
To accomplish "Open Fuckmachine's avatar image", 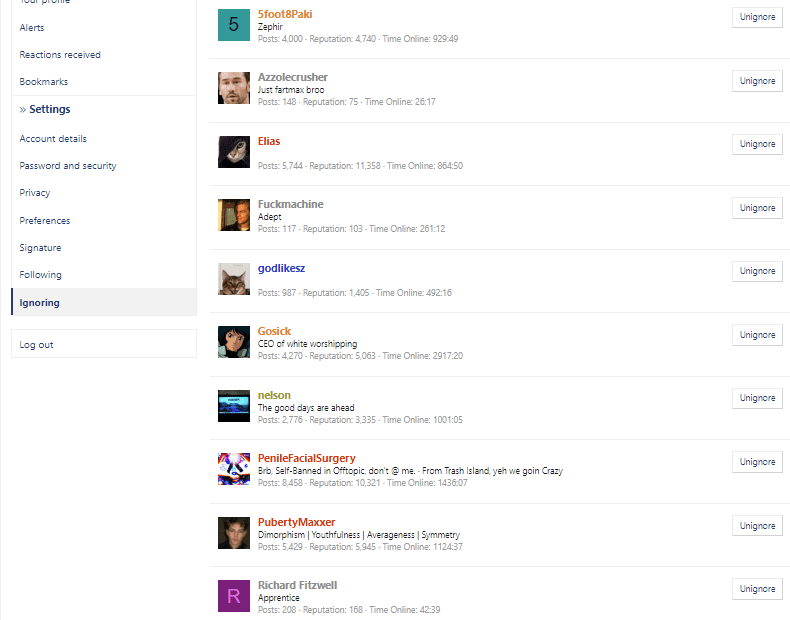I will click(234, 215).
